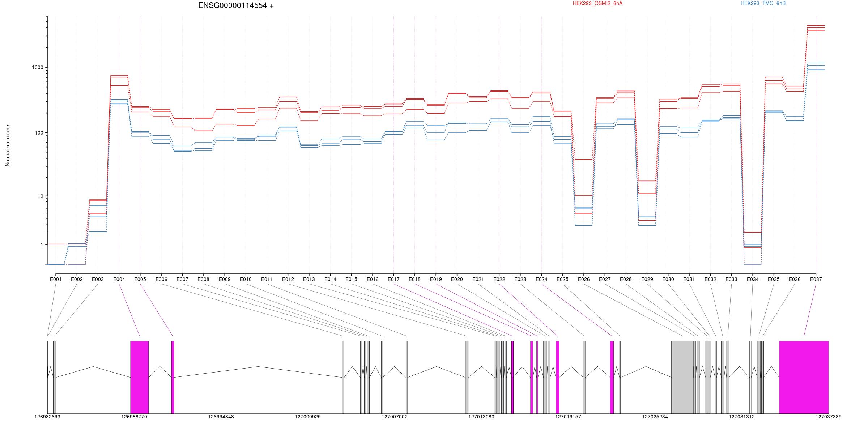
Task: Choose exon label E010
Action: click(x=246, y=279)
